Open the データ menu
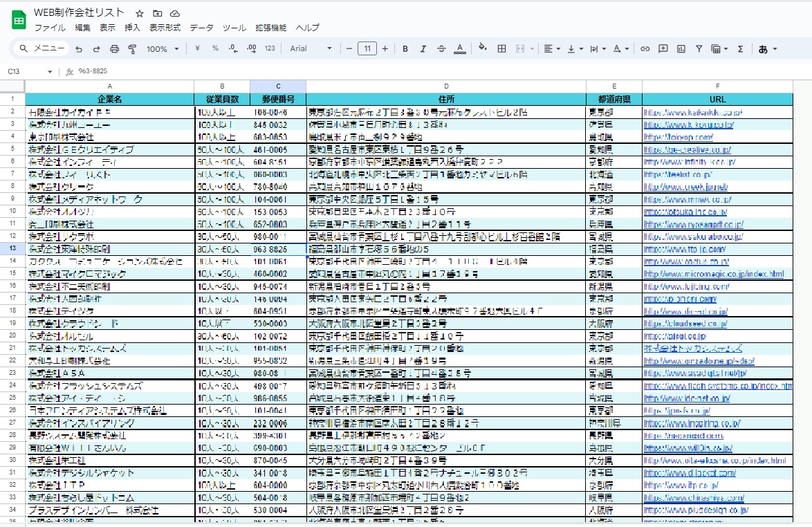The height and width of the screenshot is (527, 812). pyautogui.click(x=201, y=28)
